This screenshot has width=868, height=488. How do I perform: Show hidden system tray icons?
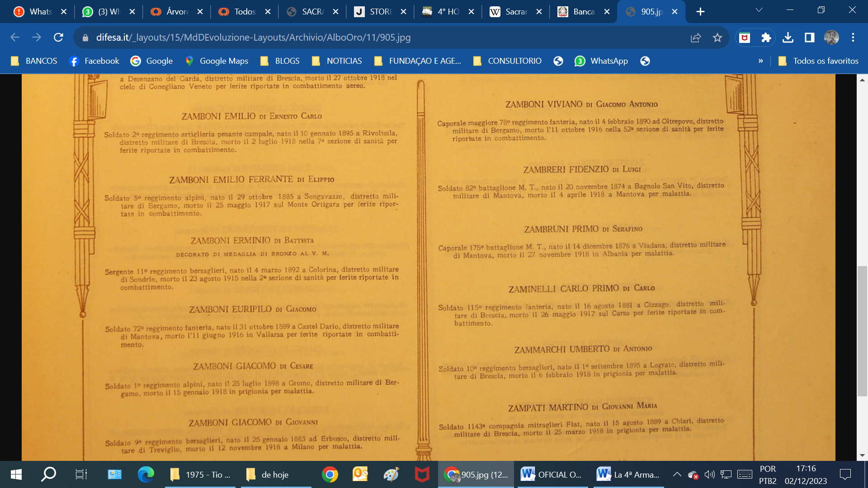(677, 474)
